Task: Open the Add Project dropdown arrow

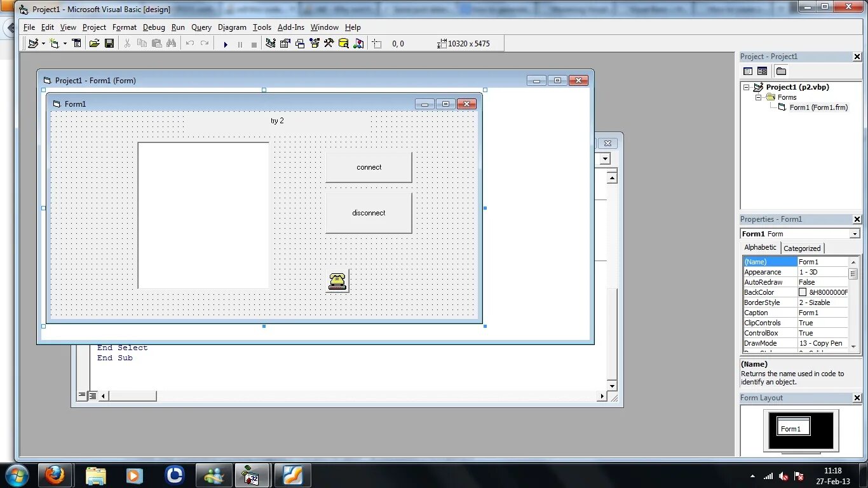Action: [x=43, y=44]
